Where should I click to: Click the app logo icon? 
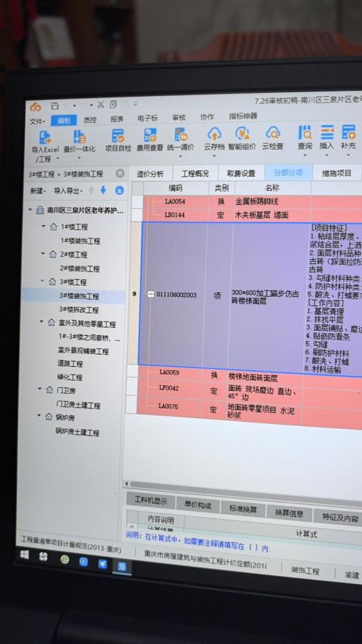click(36, 107)
